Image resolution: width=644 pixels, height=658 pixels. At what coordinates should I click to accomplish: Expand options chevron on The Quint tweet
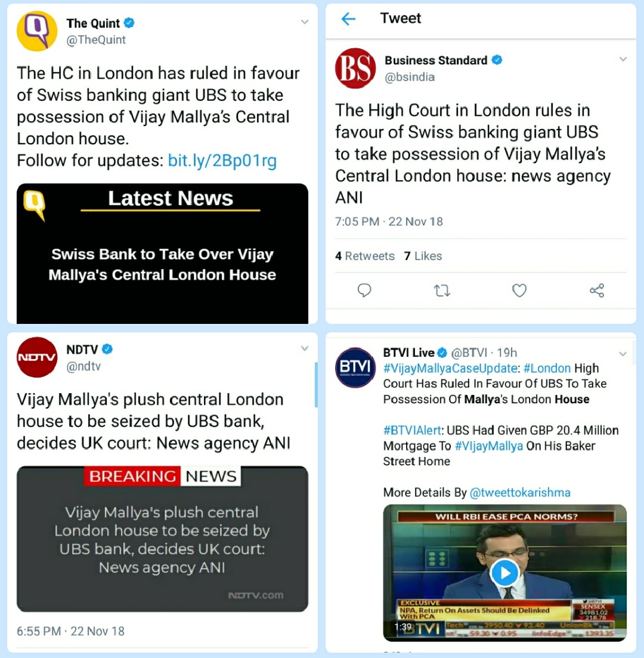point(305,22)
